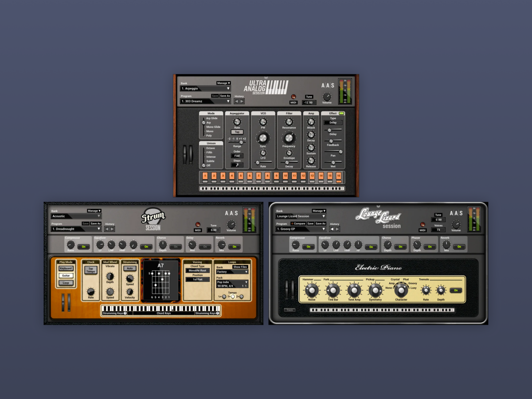532x399 pixels.
Task: Click Tap button in Arpeggiator
Action: click(x=237, y=132)
